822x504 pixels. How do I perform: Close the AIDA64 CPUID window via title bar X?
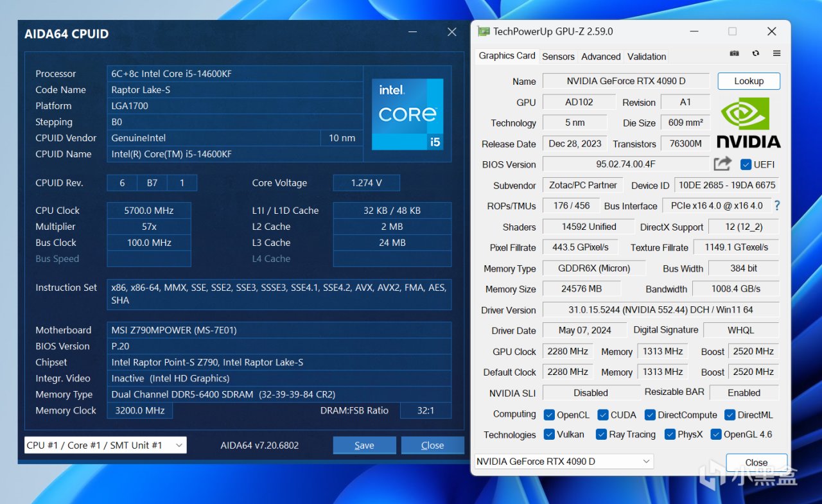pyautogui.click(x=452, y=32)
